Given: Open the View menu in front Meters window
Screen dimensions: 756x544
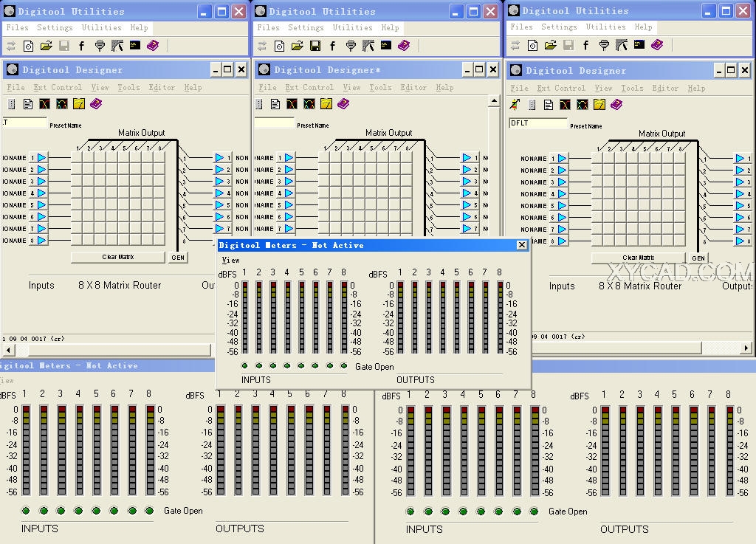Looking at the screenshot, I should 230,261.
